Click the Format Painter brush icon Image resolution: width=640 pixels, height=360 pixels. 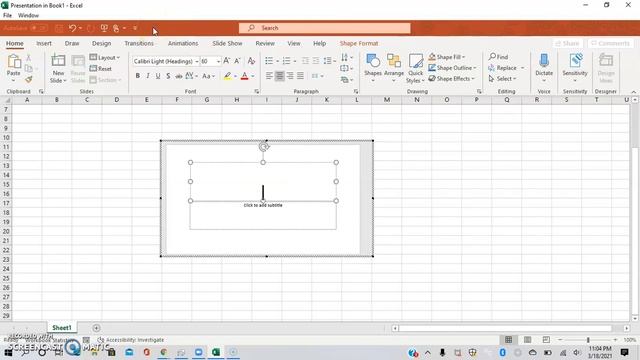[x=29, y=79]
